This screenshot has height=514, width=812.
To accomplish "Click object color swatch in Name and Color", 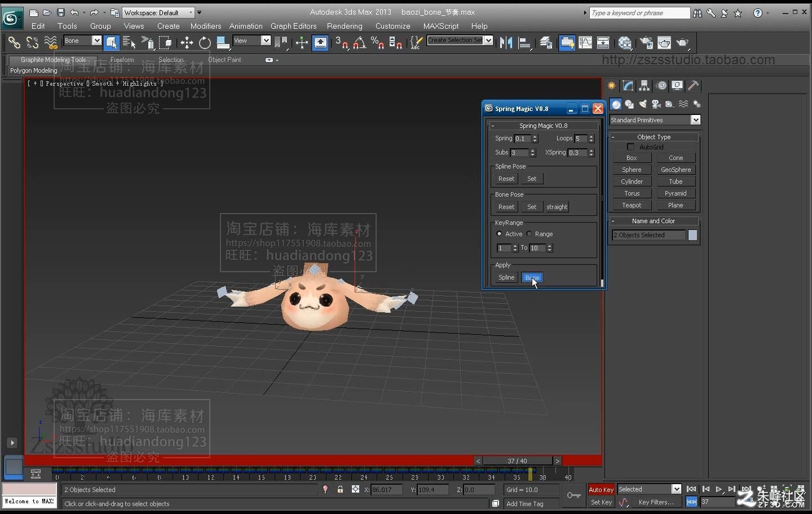I will 692,235.
